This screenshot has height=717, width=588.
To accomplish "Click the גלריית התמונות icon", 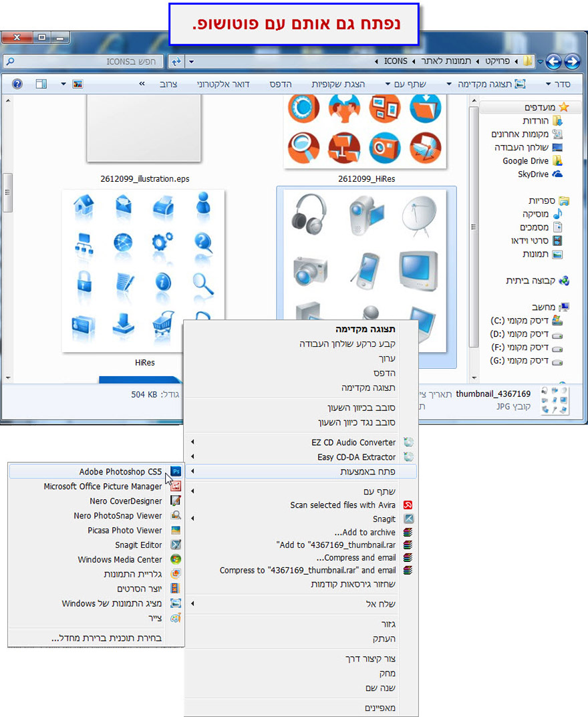I will (176, 574).
